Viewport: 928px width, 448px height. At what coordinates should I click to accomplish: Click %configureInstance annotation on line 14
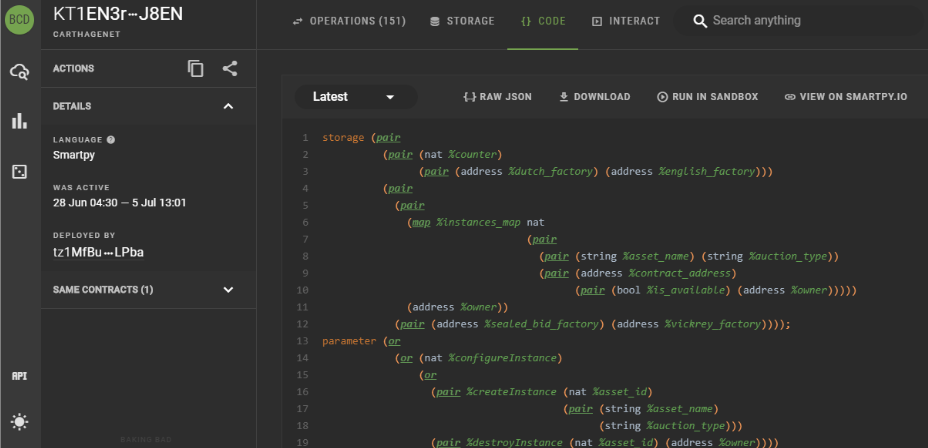point(502,358)
